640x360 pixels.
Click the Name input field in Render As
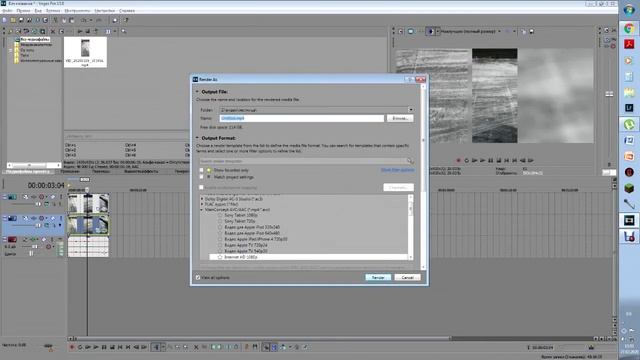[302, 118]
